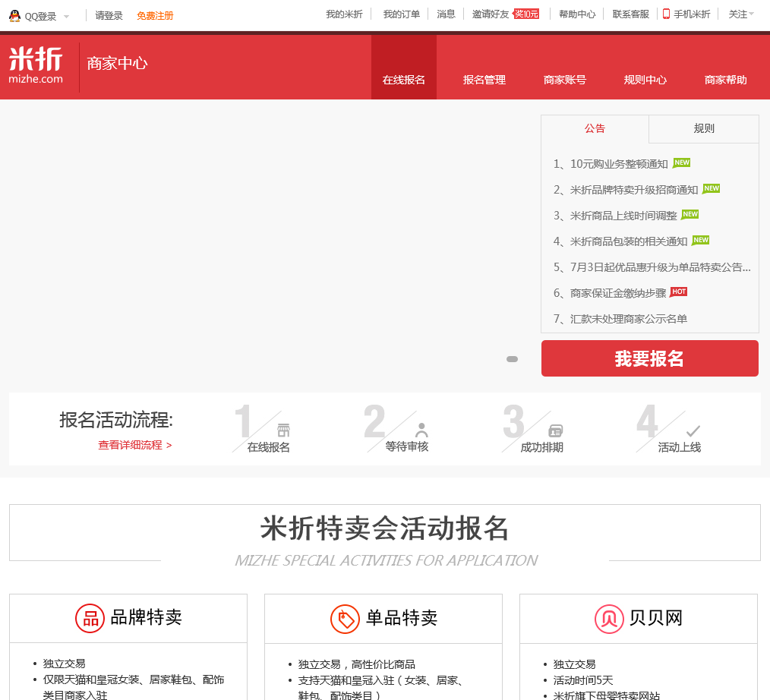Go to the 规则中心 navigation tab

pos(645,80)
